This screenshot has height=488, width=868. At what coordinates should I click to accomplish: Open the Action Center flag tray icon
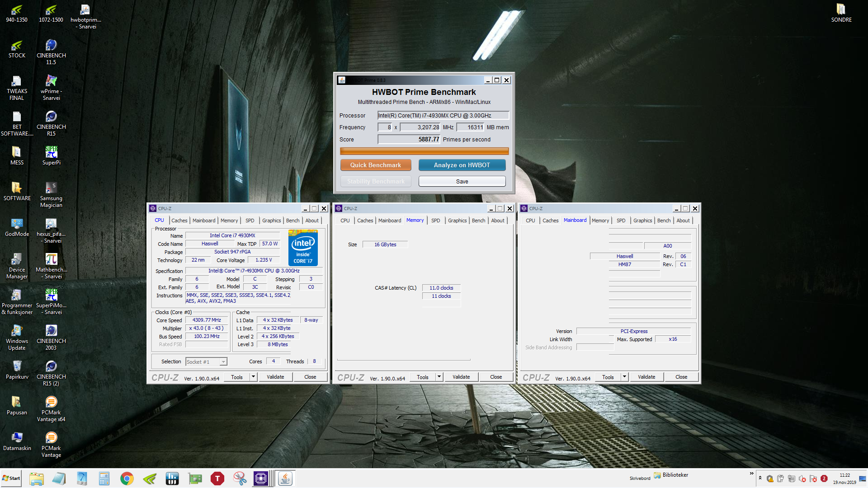(813, 479)
